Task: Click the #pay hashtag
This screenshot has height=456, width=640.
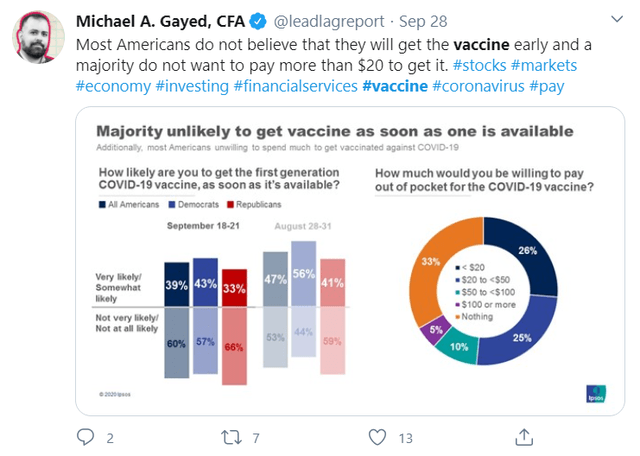Action: 547,86
